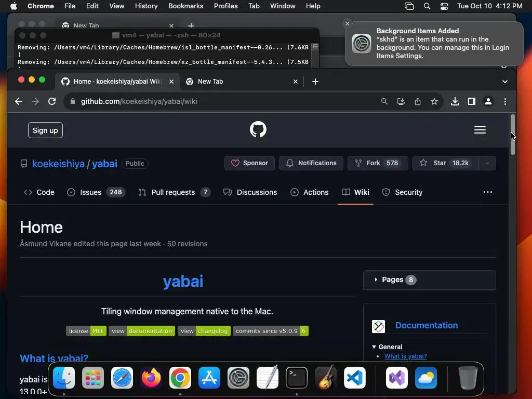532x399 pixels.
Task: Click the page vertical scrollbar thumb
Action: pos(512,135)
